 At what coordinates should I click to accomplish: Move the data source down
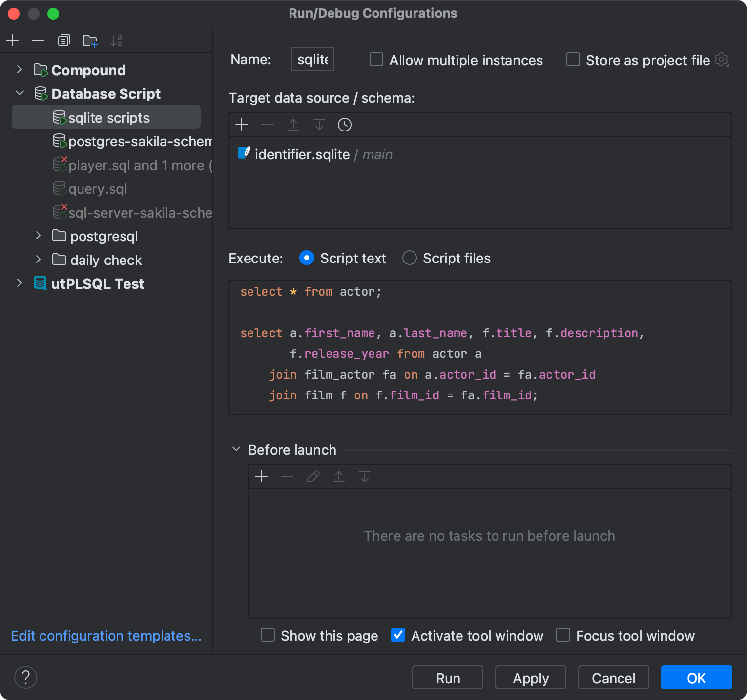319,125
